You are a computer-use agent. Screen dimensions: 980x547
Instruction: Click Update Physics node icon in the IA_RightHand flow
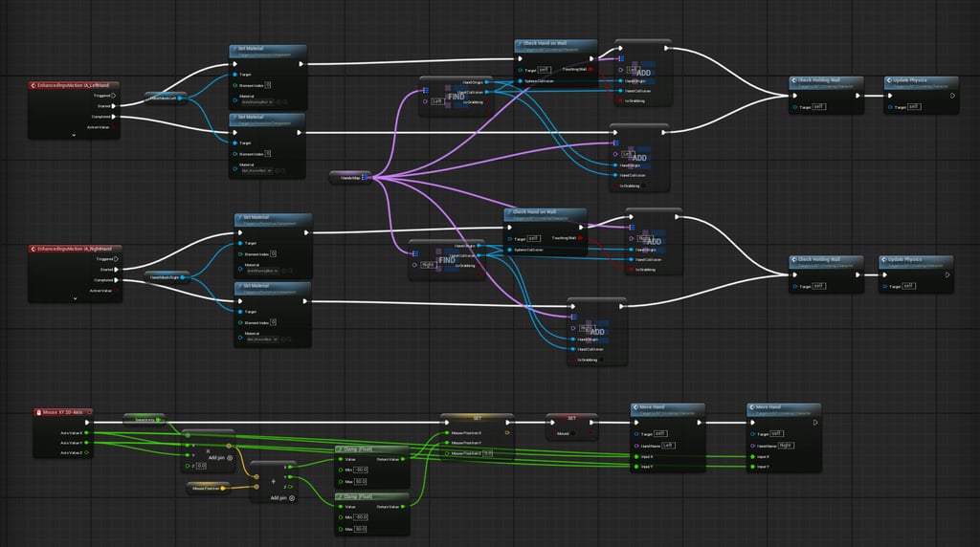pos(883,259)
